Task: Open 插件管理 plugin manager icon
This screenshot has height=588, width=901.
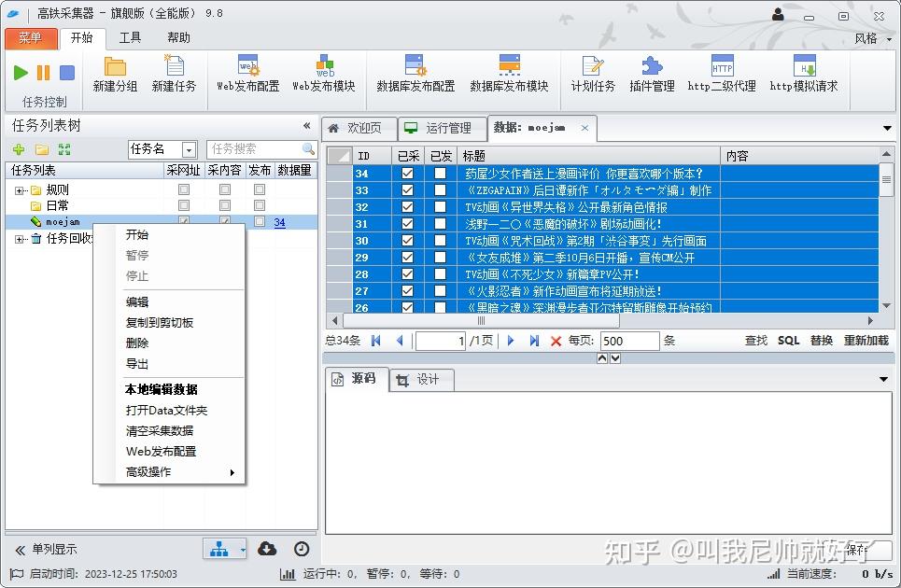Action: click(x=651, y=73)
